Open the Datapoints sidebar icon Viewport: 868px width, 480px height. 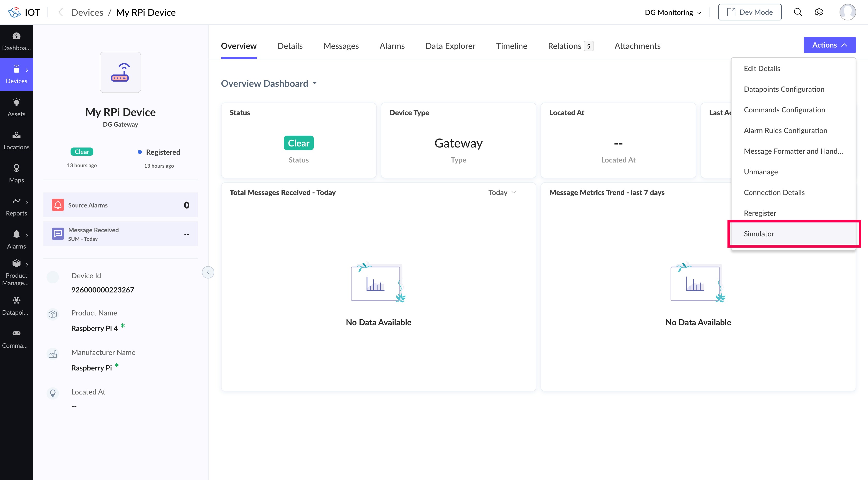16,300
